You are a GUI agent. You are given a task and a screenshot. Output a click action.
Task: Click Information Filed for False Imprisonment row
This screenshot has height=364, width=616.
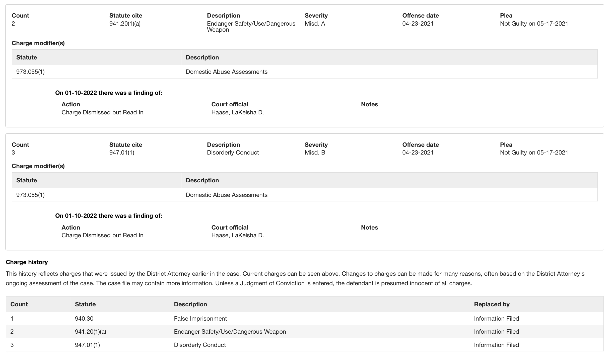(x=496, y=319)
